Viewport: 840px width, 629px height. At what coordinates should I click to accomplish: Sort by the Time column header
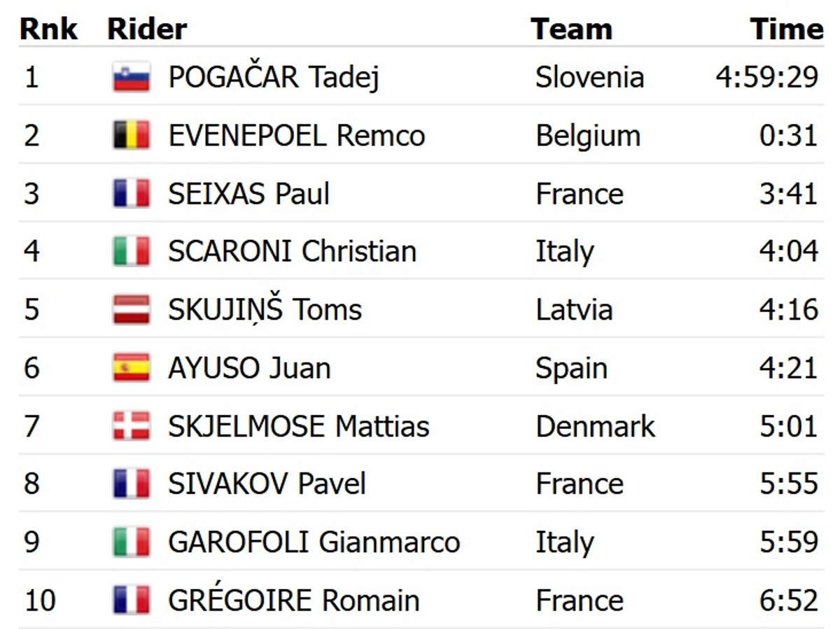click(786, 29)
